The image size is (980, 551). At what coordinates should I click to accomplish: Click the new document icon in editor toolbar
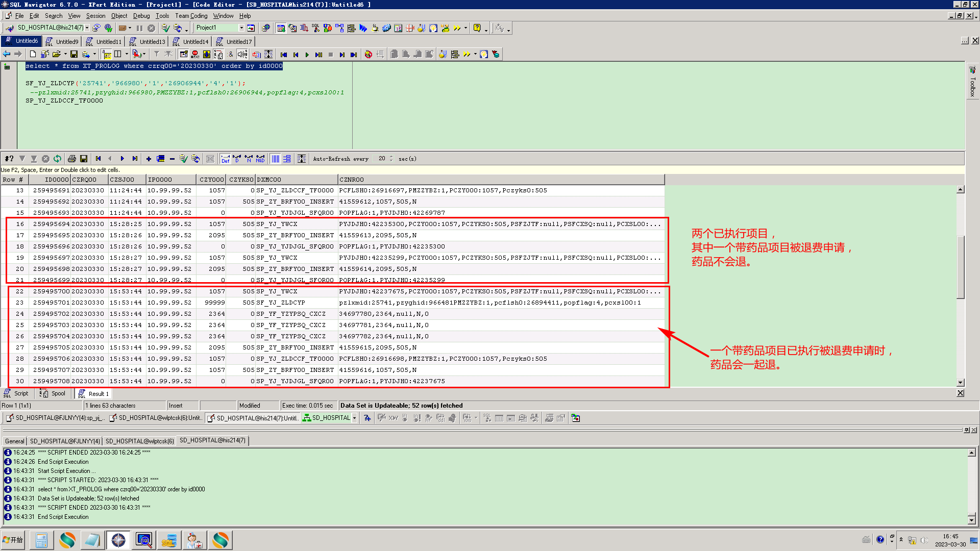coord(33,54)
